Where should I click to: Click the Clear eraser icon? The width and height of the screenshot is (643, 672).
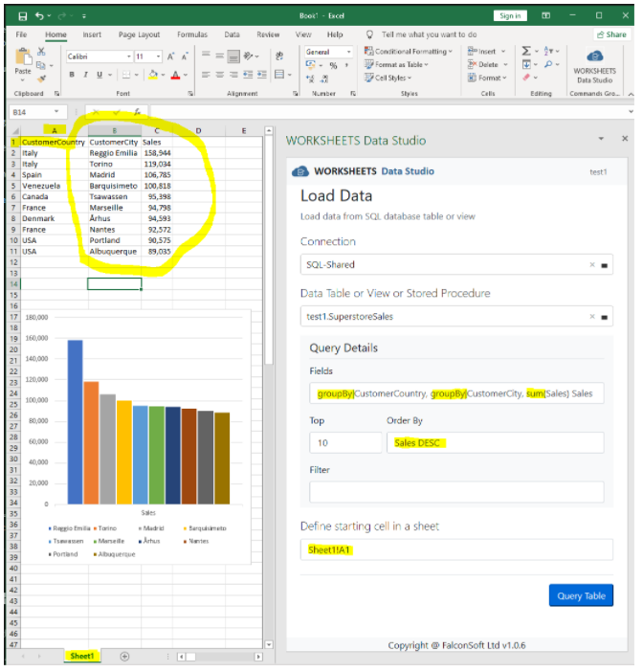526,78
